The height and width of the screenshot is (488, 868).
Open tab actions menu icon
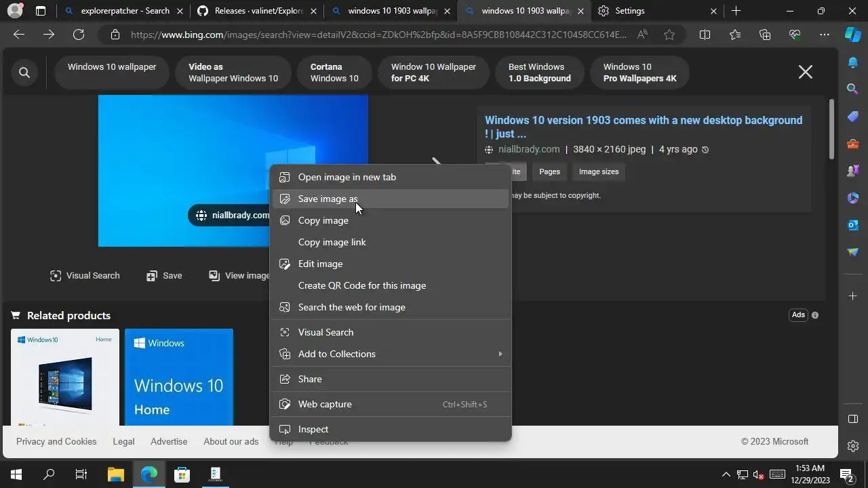(41, 11)
